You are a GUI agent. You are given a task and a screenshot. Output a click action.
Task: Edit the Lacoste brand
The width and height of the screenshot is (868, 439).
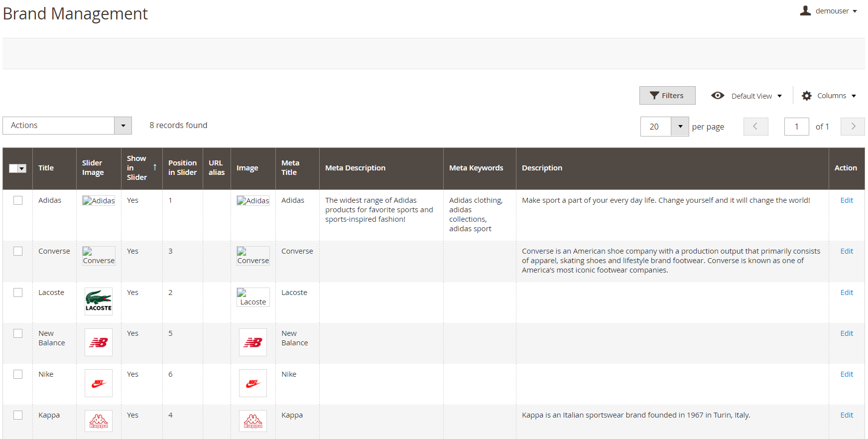pyautogui.click(x=847, y=293)
